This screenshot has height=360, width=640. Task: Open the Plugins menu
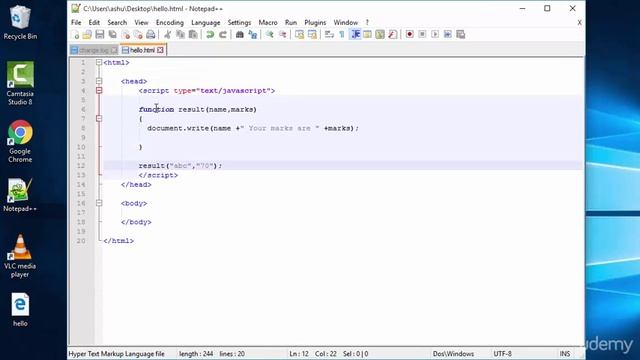click(x=315, y=22)
